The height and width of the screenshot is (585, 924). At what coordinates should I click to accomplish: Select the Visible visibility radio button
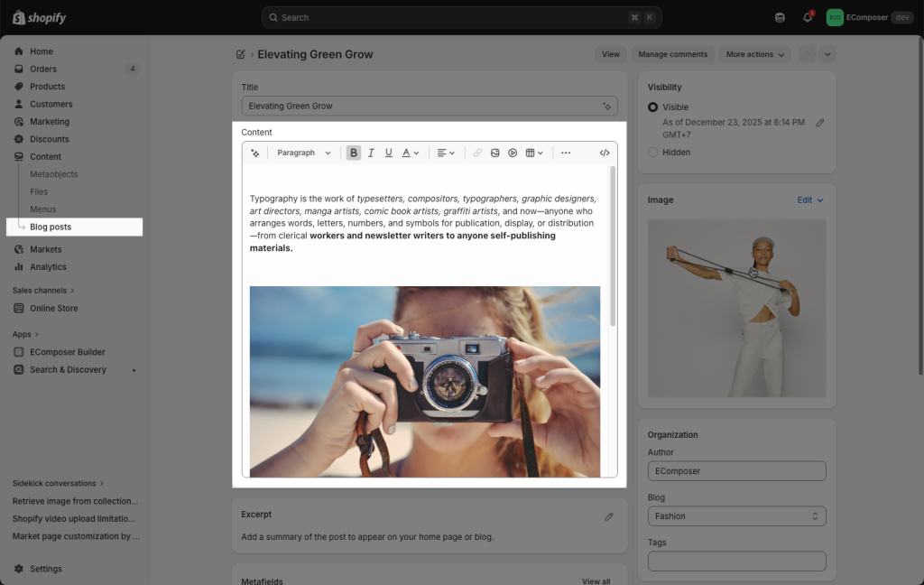(x=653, y=107)
